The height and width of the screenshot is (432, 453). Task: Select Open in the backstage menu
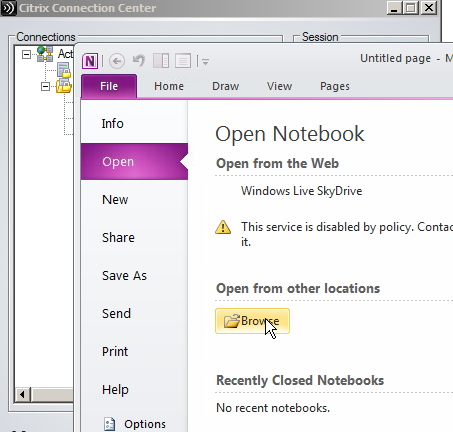point(134,162)
